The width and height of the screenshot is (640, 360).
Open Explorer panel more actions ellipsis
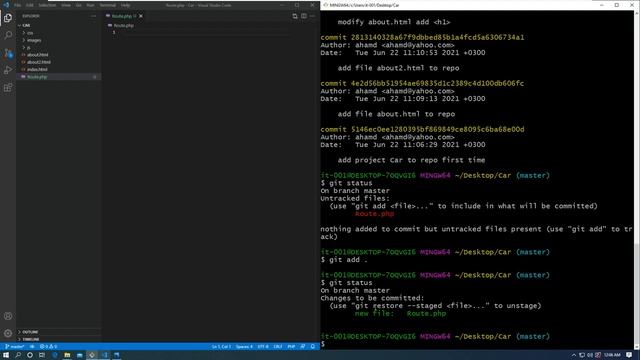[93, 16]
